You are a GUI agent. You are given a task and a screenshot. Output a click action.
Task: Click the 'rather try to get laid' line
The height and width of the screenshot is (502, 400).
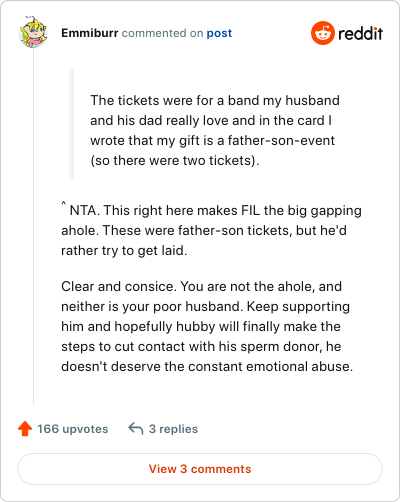pos(124,250)
